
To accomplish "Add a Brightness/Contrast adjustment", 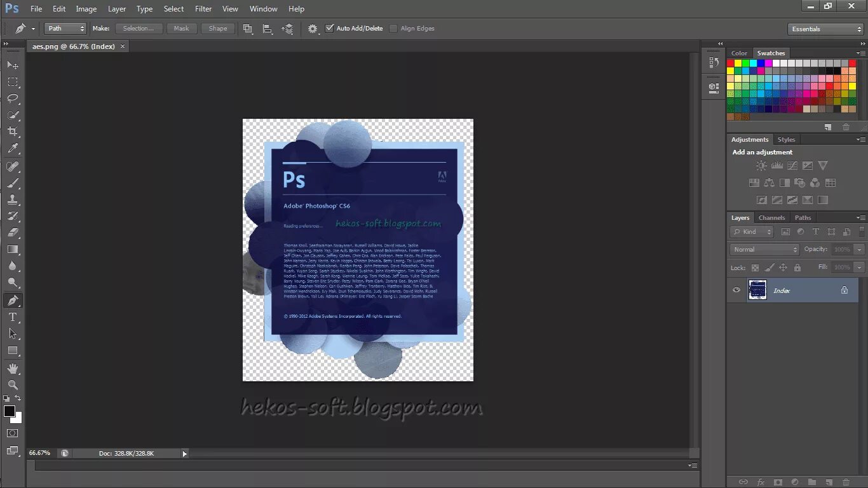I will (761, 165).
